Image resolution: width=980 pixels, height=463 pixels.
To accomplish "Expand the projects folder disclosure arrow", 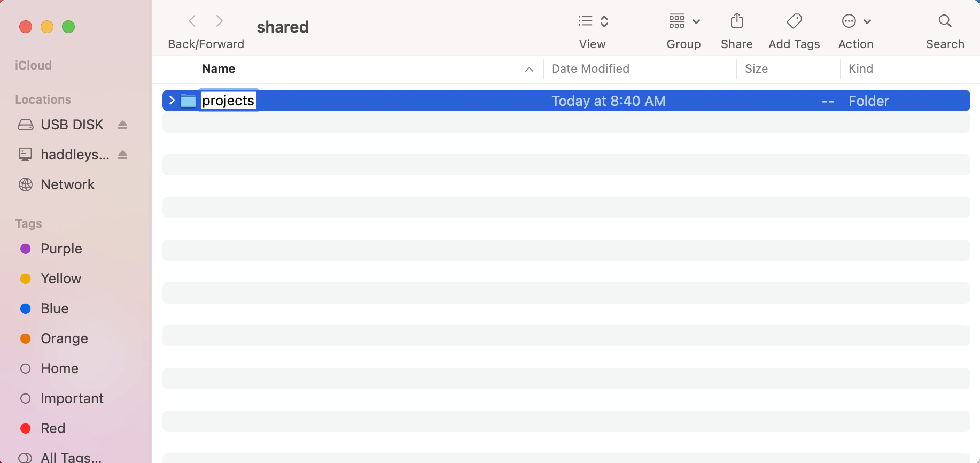I will (172, 101).
